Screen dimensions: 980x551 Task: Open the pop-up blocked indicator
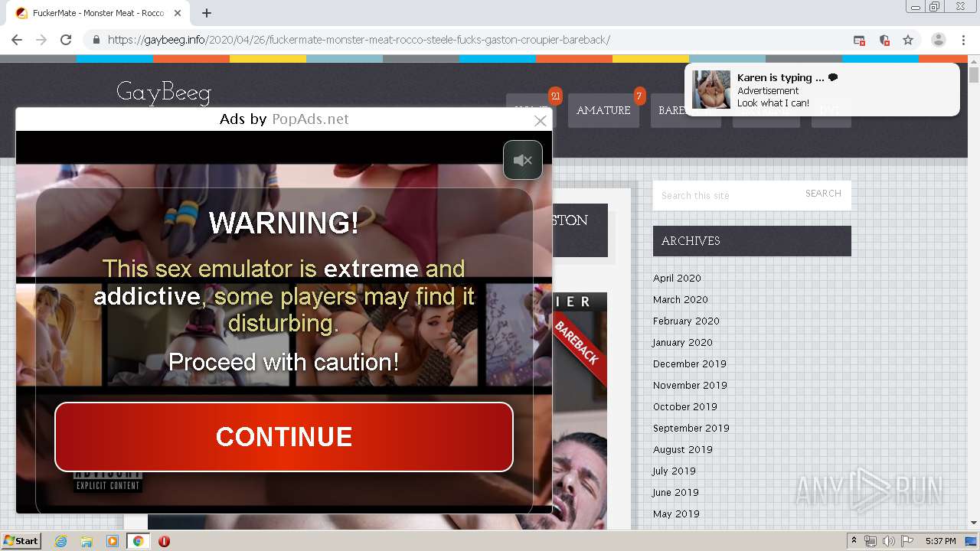[859, 40]
